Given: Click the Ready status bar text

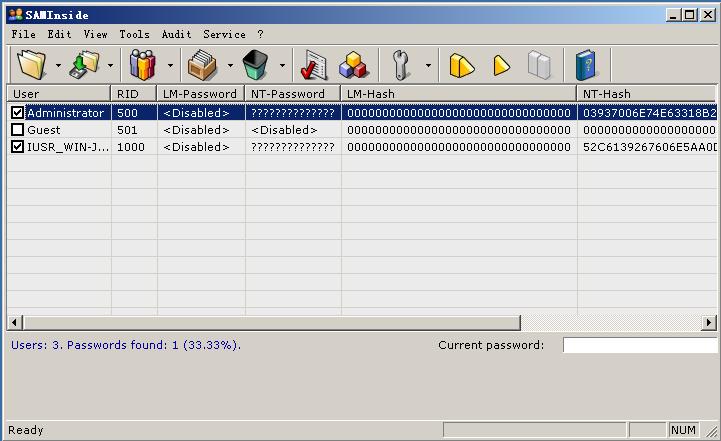Looking at the screenshot, I should [26, 430].
